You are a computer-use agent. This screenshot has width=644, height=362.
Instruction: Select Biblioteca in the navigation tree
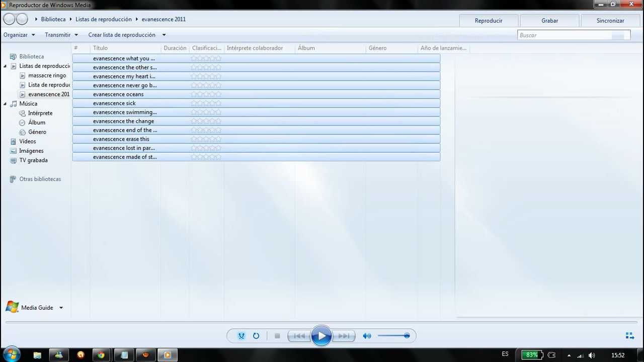(31, 56)
